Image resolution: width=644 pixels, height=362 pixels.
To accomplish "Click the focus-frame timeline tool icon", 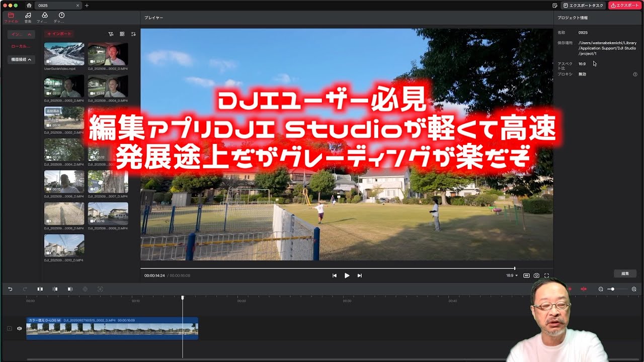I will point(100,289).
